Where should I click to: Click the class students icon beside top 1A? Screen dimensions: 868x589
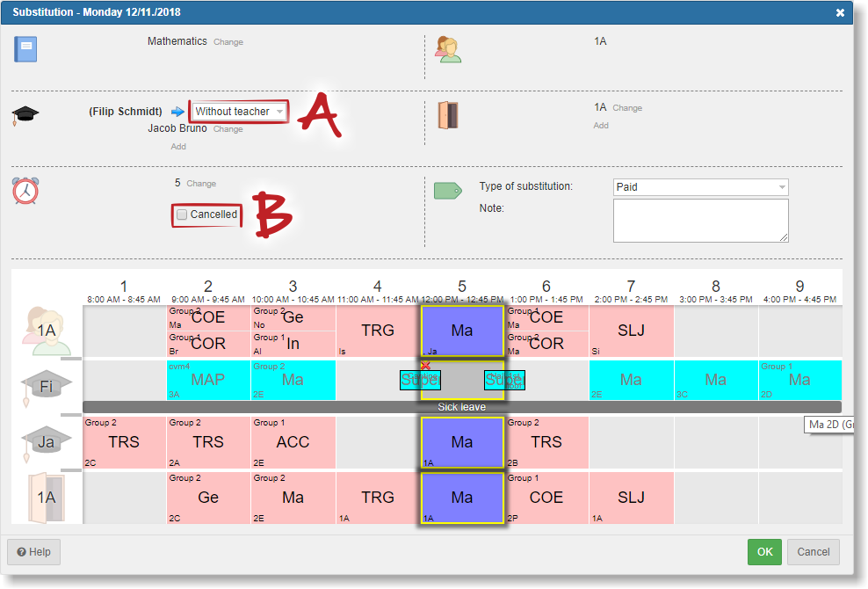click(x=448, y=49)
